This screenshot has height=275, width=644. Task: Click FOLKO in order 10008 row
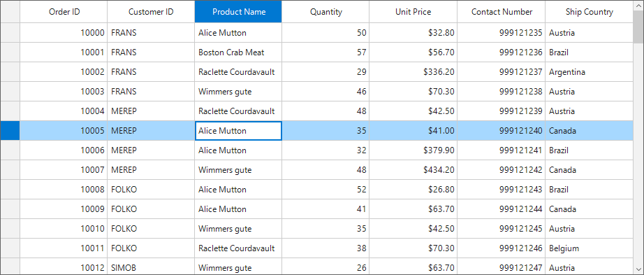click(151, 190)
